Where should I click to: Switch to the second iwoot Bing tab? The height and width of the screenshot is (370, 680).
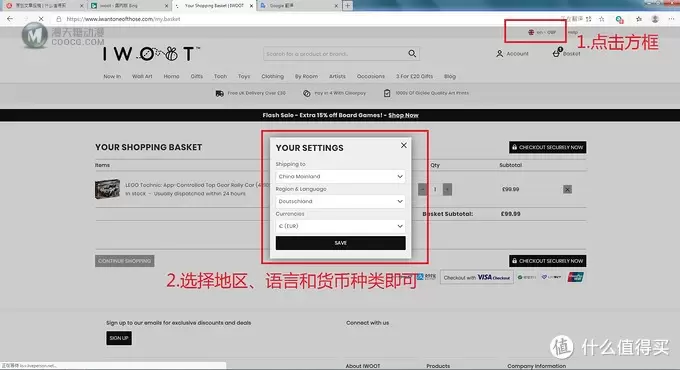[x=129, y=6]
